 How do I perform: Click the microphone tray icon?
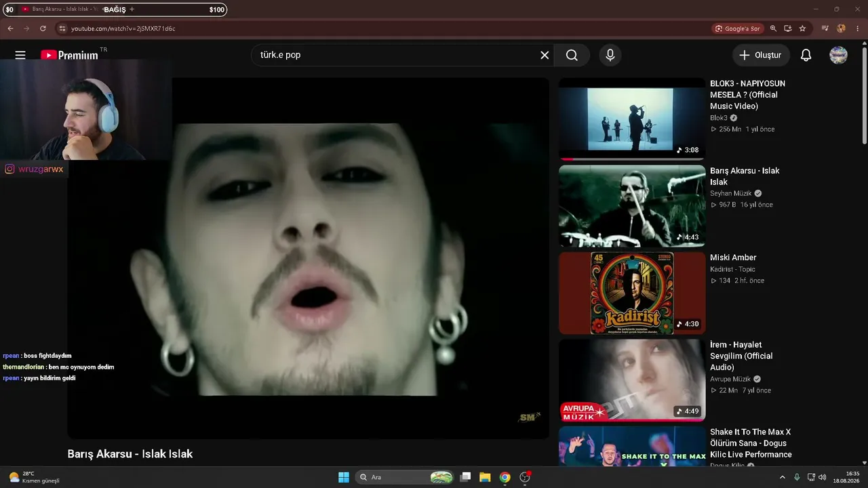(797, 477)
